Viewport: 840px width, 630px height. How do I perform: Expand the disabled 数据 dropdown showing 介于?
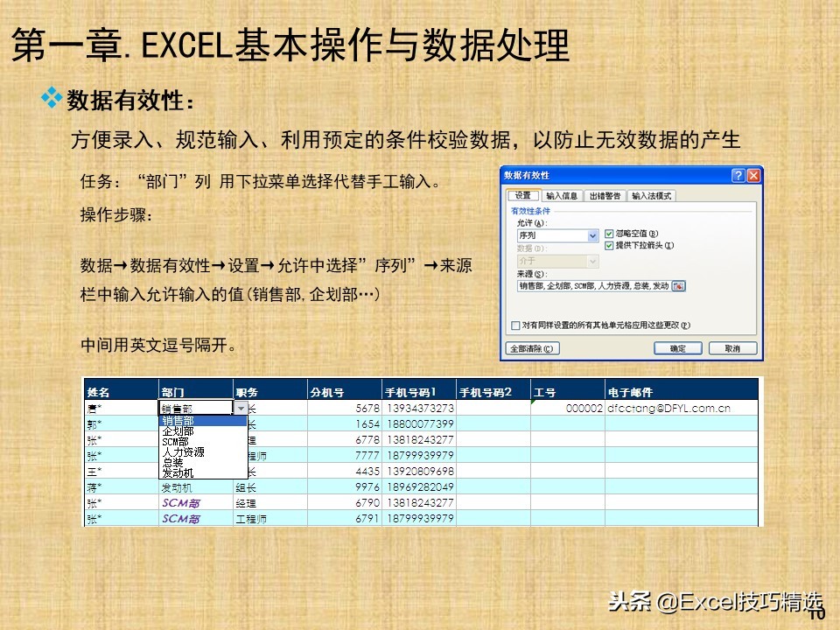[x=592, y=262]
